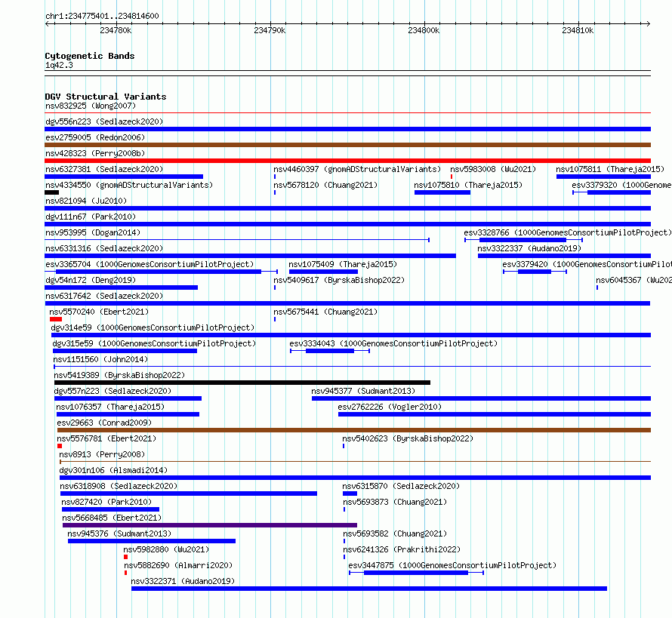
Task: Click the brown esv2759005 (Redon2006) bar
Action: pyautogui.click(x=347, y=145)
